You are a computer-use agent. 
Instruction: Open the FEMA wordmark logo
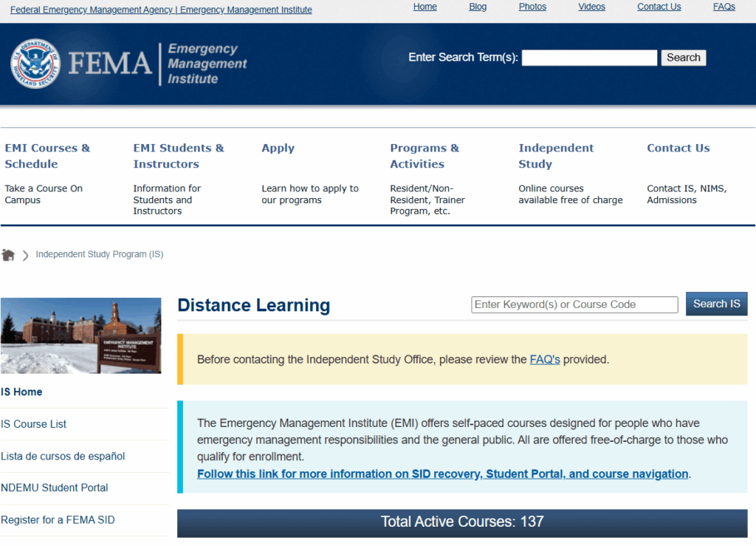tap(110, 64)
